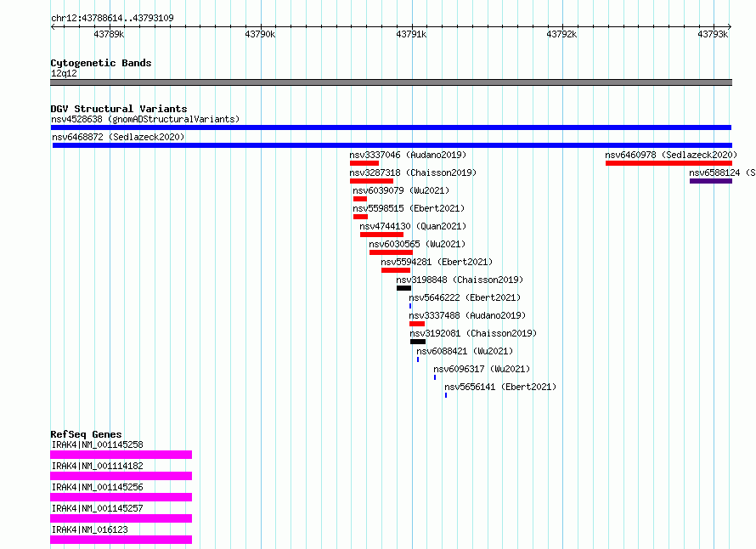The height and width of the screenshot is (549, 756).
Task: Click the nsv3337488 (Audano2019) label text
Action: (467, 315)
